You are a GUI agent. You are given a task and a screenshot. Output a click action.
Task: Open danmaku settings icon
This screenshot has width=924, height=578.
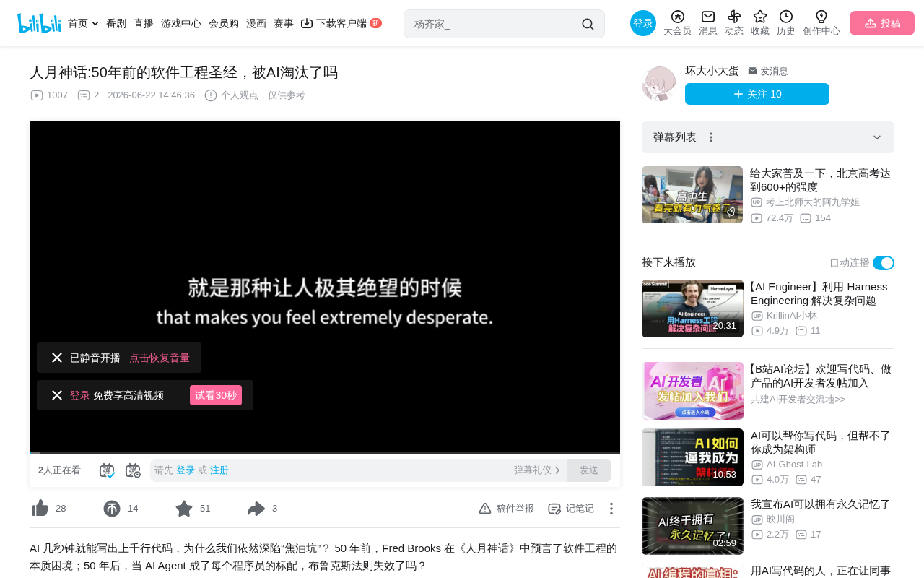pyautogui.click(x=134, y=470)
